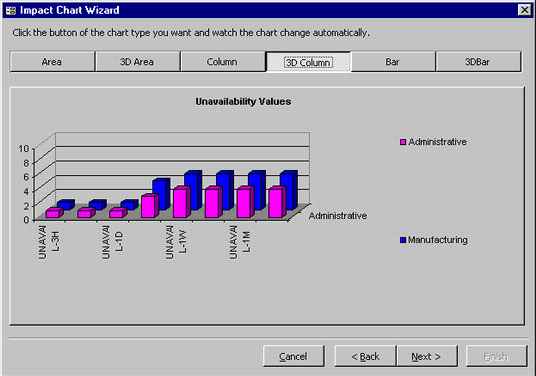
Task: Click the value axis label 4
Action: 26,191
